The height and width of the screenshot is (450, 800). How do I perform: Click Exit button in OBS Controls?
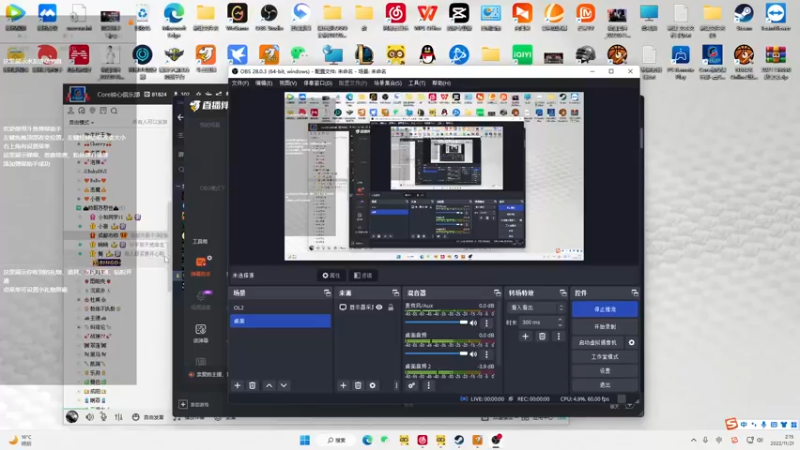tap(605, 385)
